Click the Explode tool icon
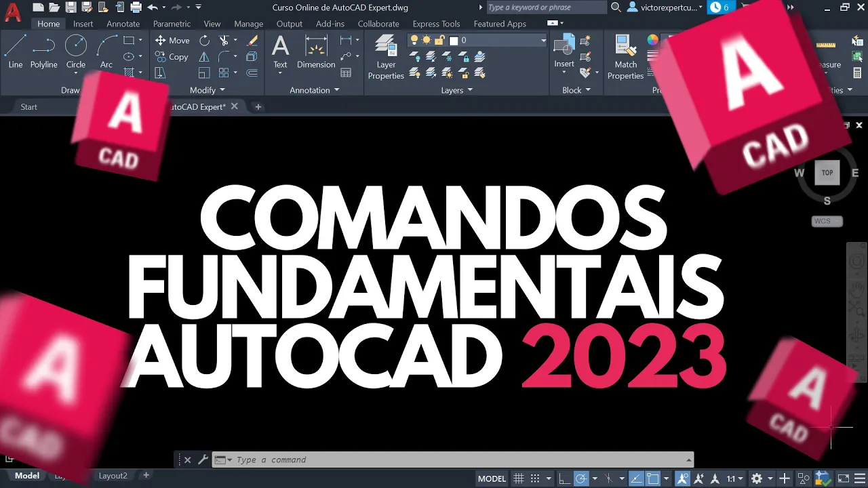The height and width of the screenshot is (488, 868). point(252,57)
